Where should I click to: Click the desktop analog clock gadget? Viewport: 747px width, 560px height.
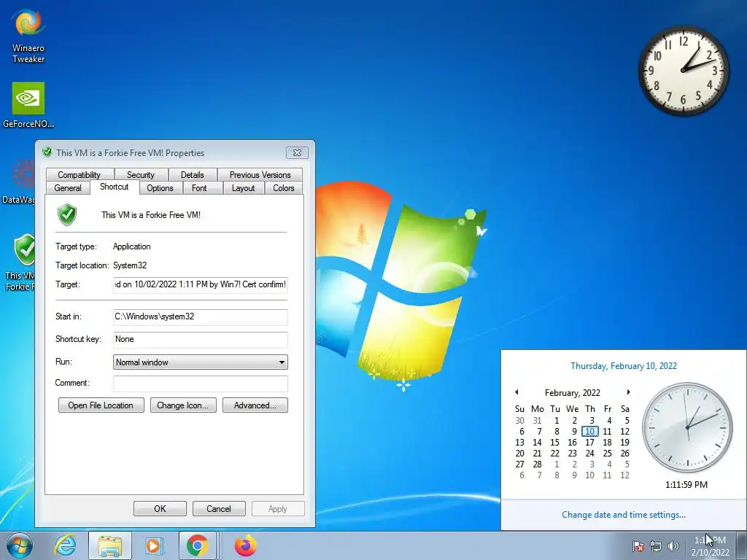click(683, 71)
